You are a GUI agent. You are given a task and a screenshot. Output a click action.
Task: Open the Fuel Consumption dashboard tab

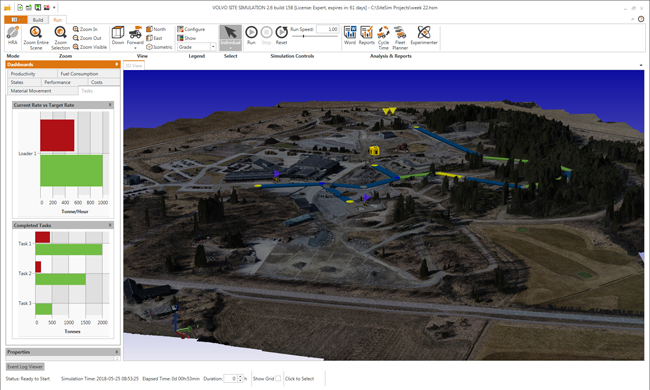(x=79, y=74)
